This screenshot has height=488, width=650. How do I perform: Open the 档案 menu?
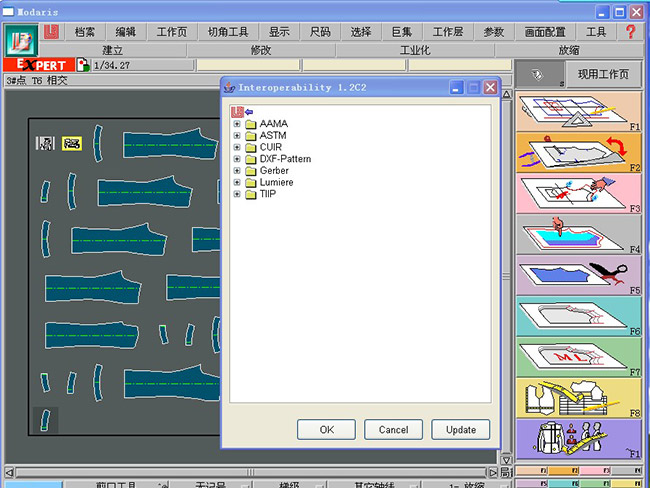[x=86, y=32]
